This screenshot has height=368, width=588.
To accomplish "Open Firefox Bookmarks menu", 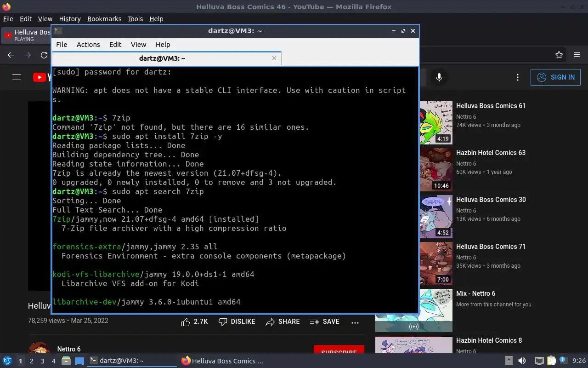I will [x=104, y=19].
